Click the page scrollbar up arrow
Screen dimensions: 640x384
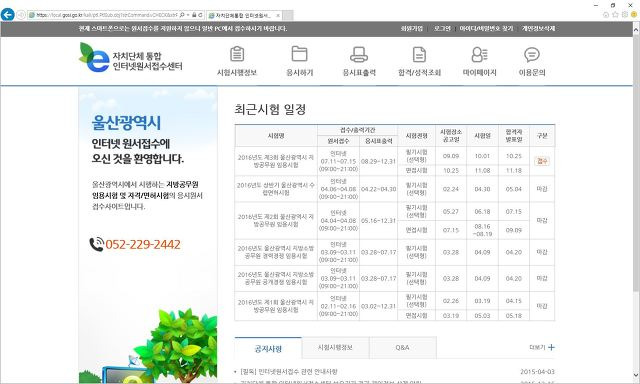point(636,29)
